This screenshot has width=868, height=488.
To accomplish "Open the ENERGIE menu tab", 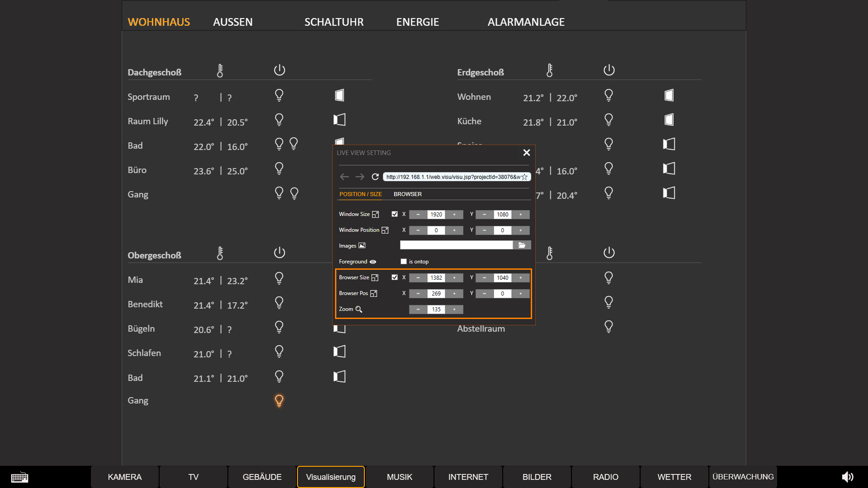I will (417, 22).
